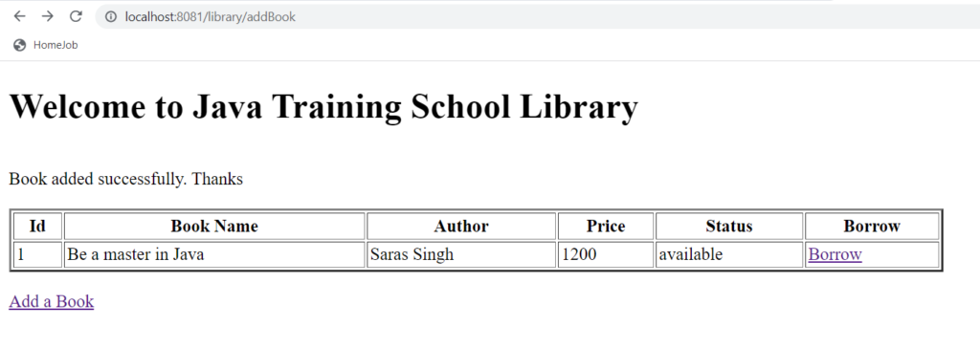Click the browser back arrow
The image size is (980, 348).
point(20,16)
